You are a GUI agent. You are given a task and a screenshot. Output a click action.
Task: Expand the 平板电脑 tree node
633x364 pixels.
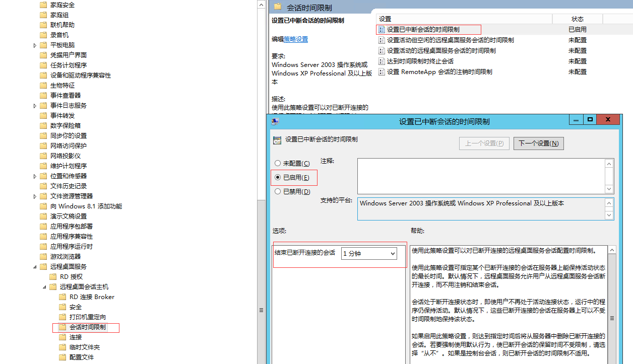tap(35, 45)
